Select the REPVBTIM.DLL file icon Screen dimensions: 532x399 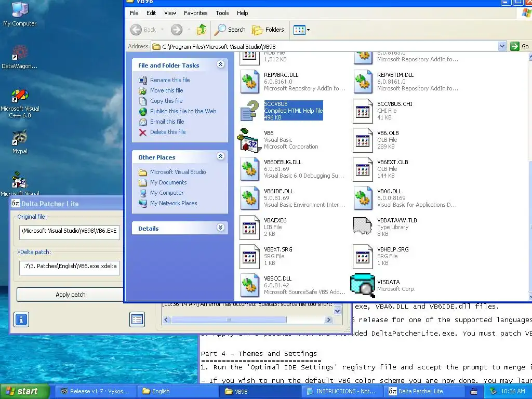[x=363, y=82]
